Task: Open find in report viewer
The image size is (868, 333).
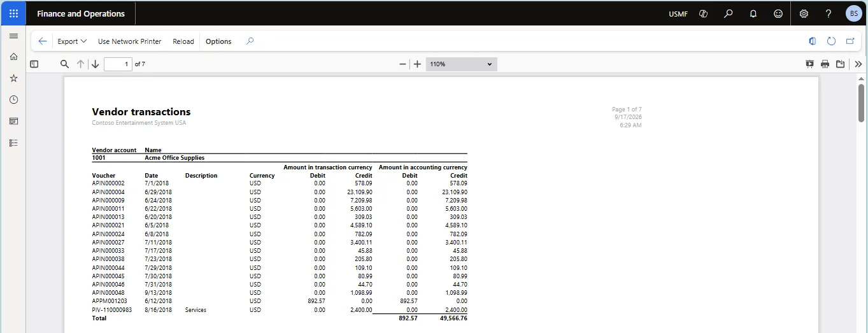Action: pos(64,64)
